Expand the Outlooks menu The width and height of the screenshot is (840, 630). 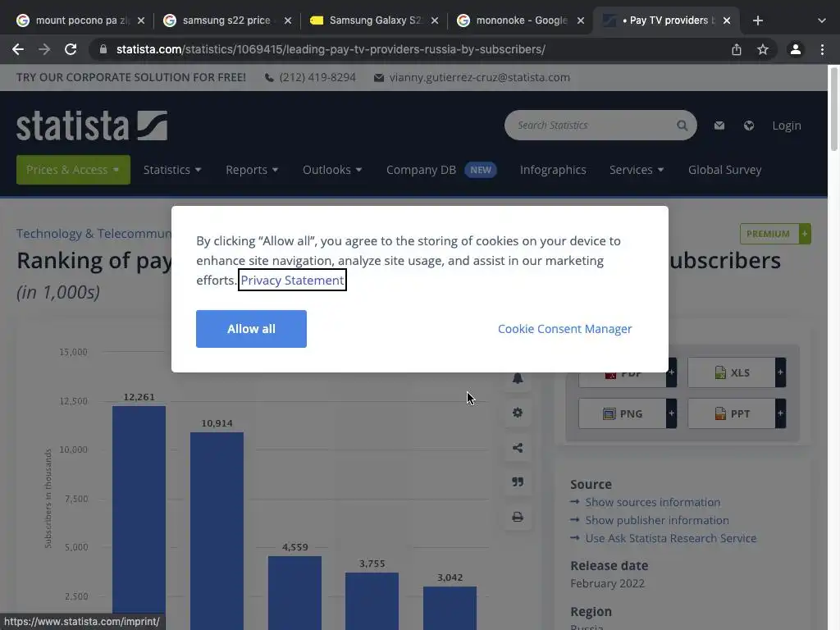pos(332,170)
